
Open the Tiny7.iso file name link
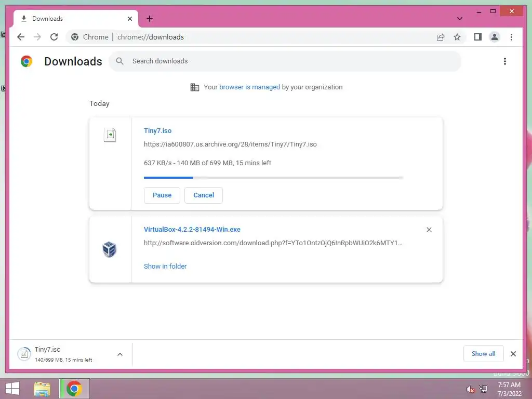pyautogui.click(x=157, y=130)
